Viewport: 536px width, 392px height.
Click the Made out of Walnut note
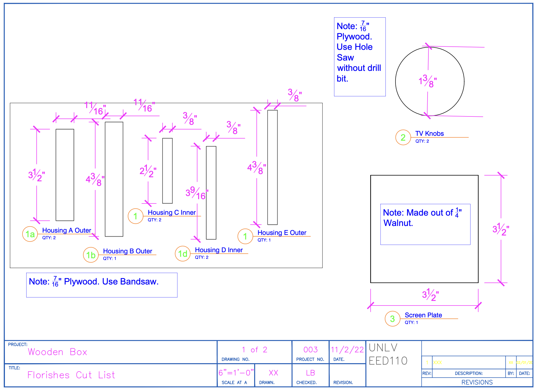click(x=425, y=224)
